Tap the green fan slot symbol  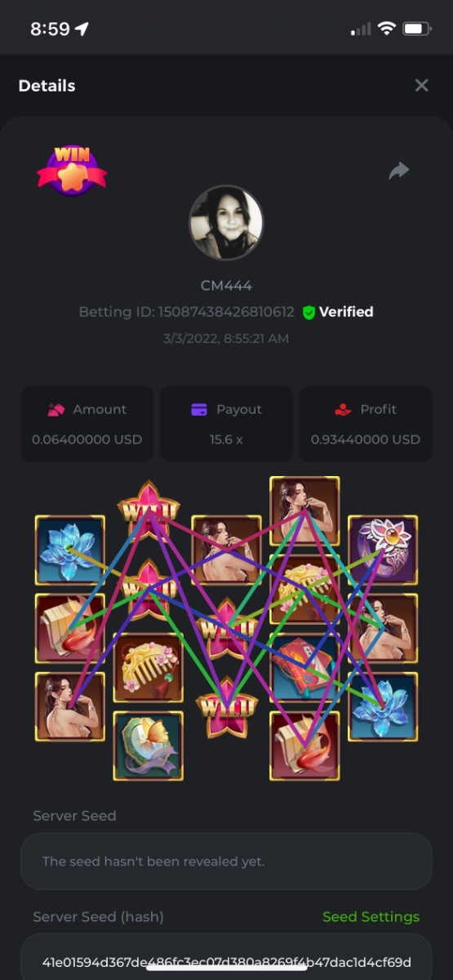point(148,746)
